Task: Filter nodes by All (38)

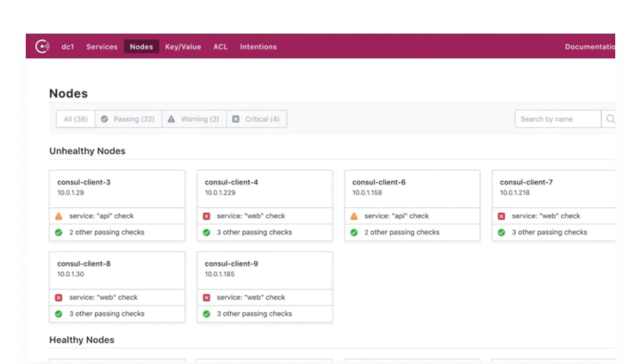Action: point(75,119)
